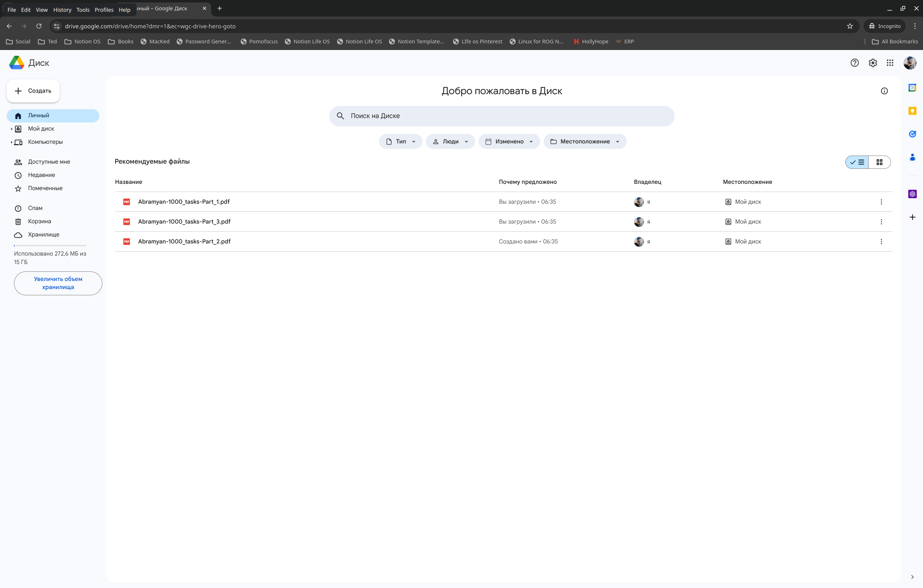This screenshot has width=923, height=588.
Task: Open the Изменено filter dropdown
Action: 509,141
